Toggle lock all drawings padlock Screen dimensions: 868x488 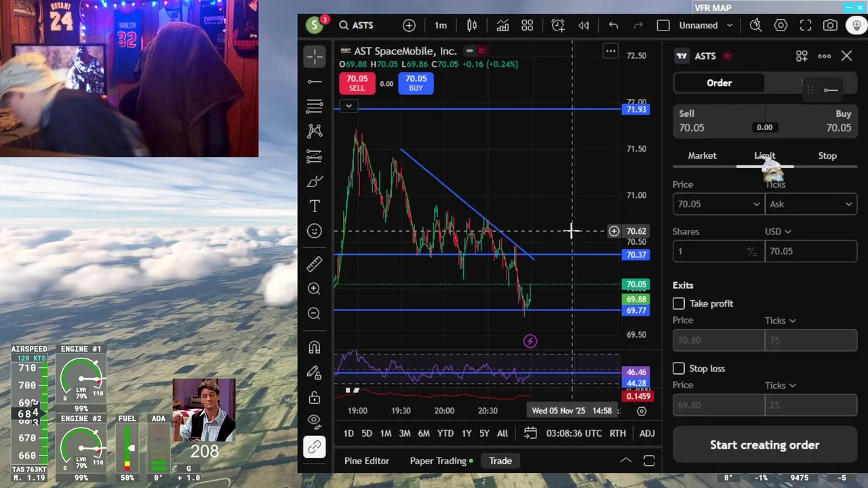click(x=314, y=397)
